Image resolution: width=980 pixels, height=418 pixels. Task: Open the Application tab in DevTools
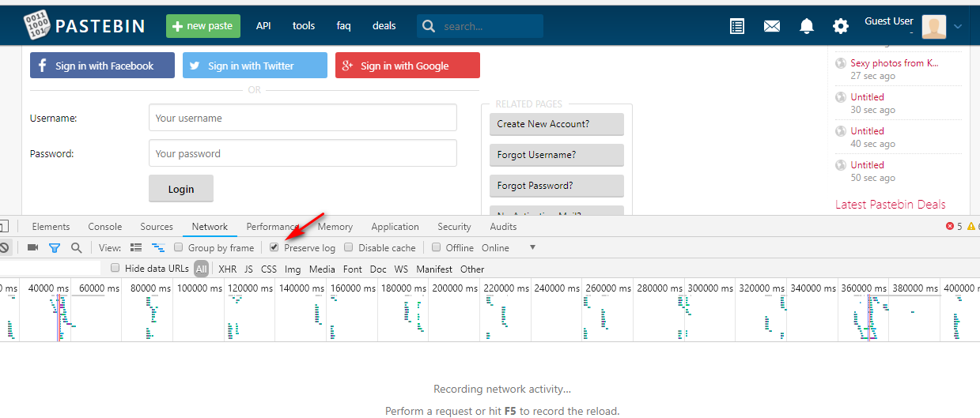(395, 227)
